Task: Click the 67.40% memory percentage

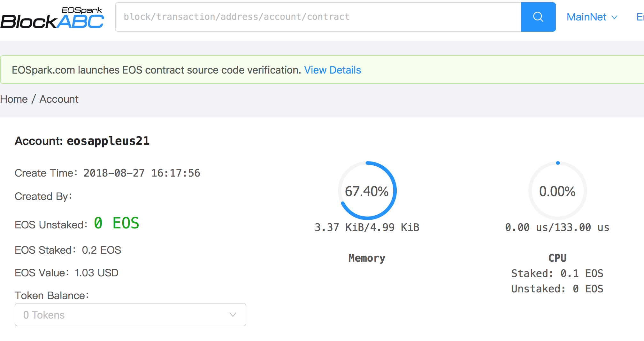Action: (367, 191)
